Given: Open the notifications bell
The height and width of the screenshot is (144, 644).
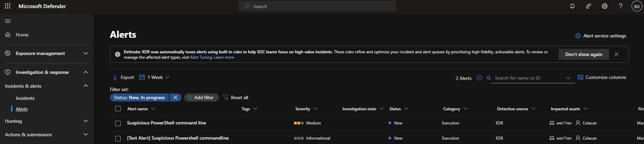Looking at the screenshot, I should (x=572, y=6).
